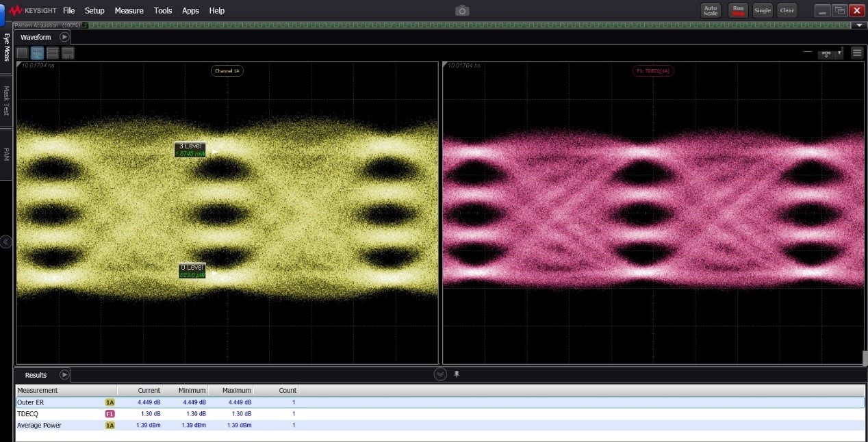This screenshot has height=442, width=868.
Task: Expand the left side panel arrow
Action: pyautogui.click(x=6, y=242)
